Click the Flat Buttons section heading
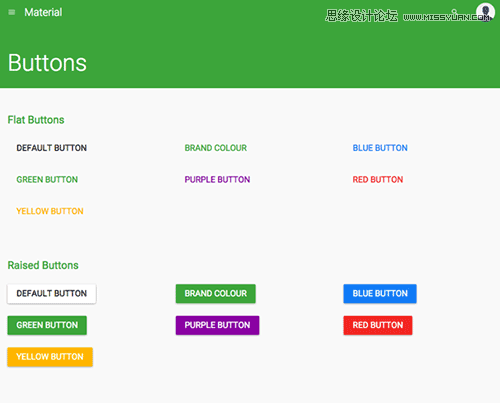The image size is (500, 403). click(x=36, y=120)
